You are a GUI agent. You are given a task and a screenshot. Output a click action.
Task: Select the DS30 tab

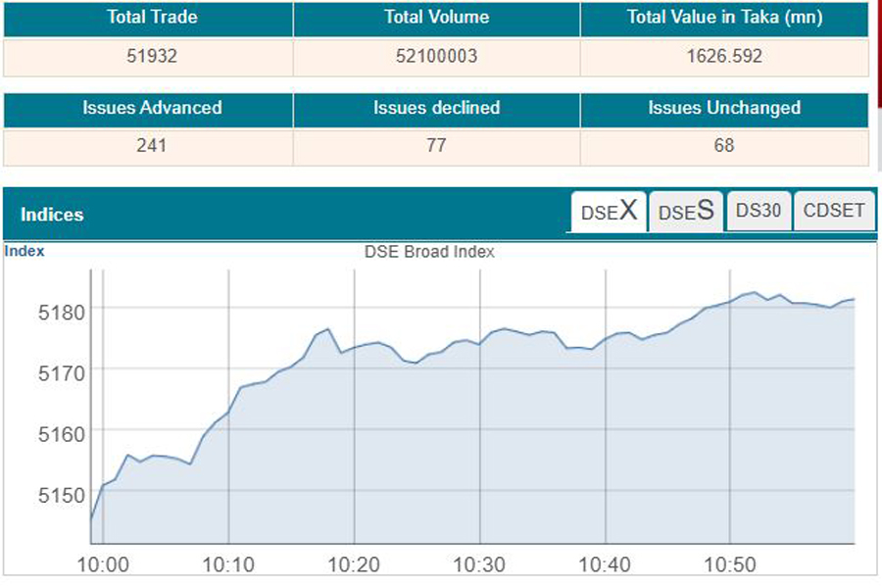pyautogui.click(x=758, y=211)
